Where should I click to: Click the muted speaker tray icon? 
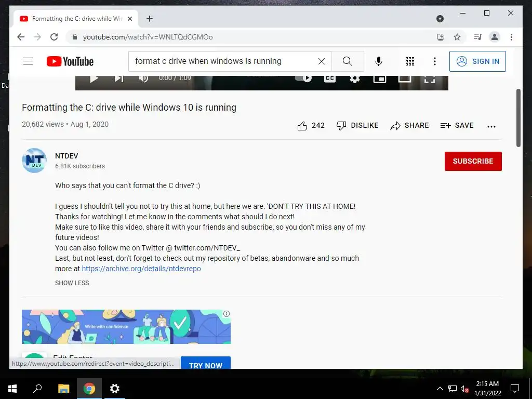(464, 389)
